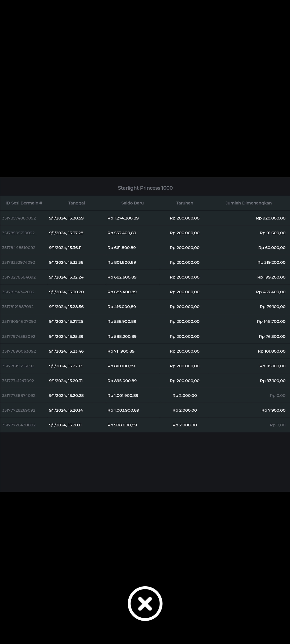This screenshot has height=644, width=290.
Task: Click the Jumlah Dimenangkan column header
Action: (248, 203)
